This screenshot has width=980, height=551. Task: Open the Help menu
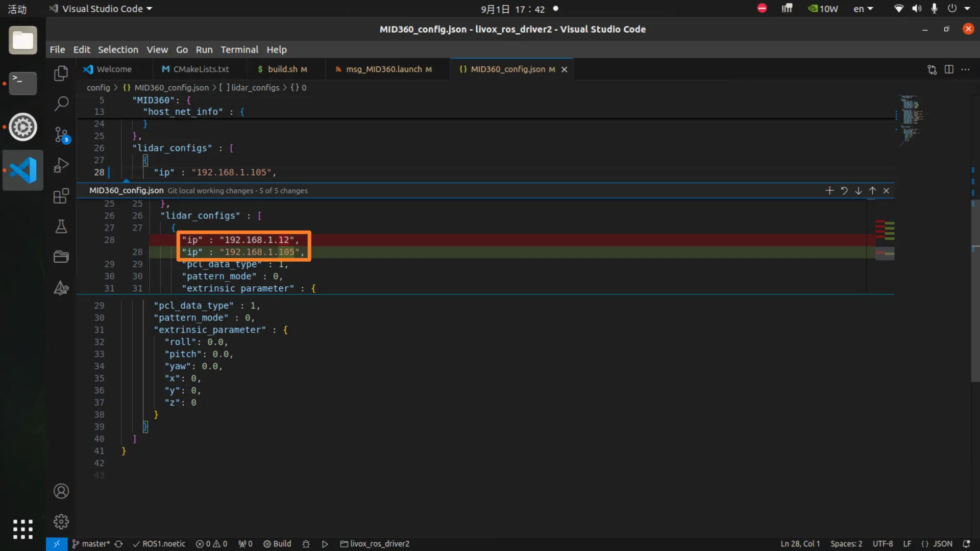(x=277, y=49)
